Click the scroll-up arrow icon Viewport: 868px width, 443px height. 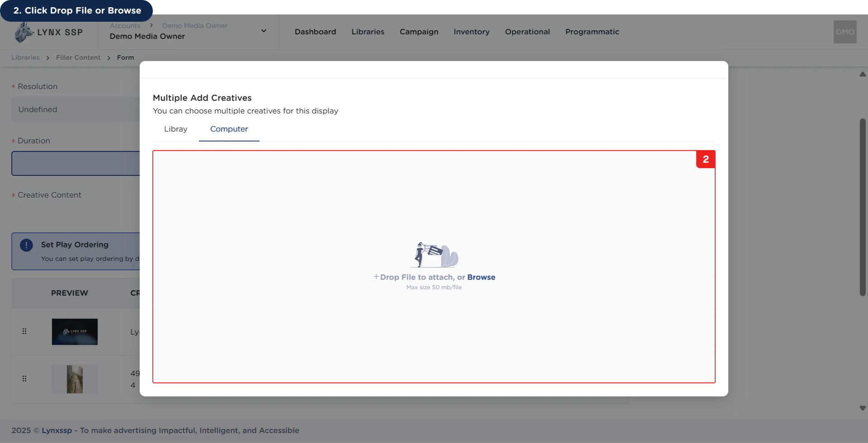(863, 74)
